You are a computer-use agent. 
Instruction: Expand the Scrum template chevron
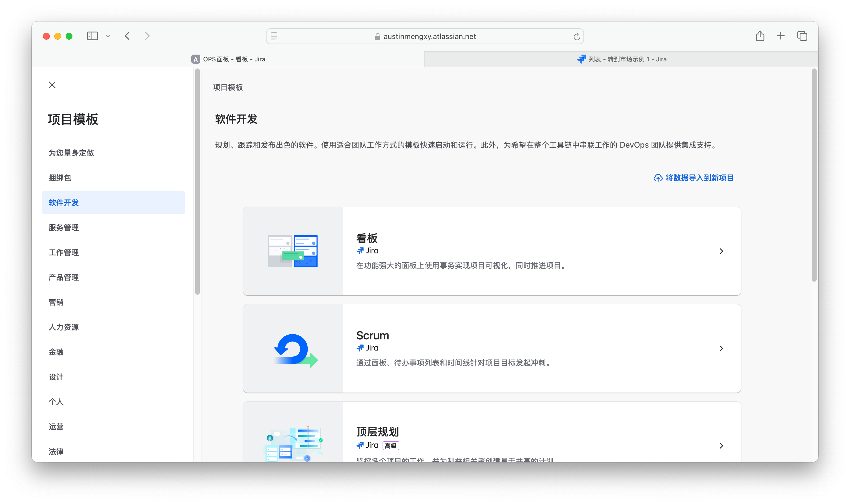pyautogui.click(x=721, y=348)
